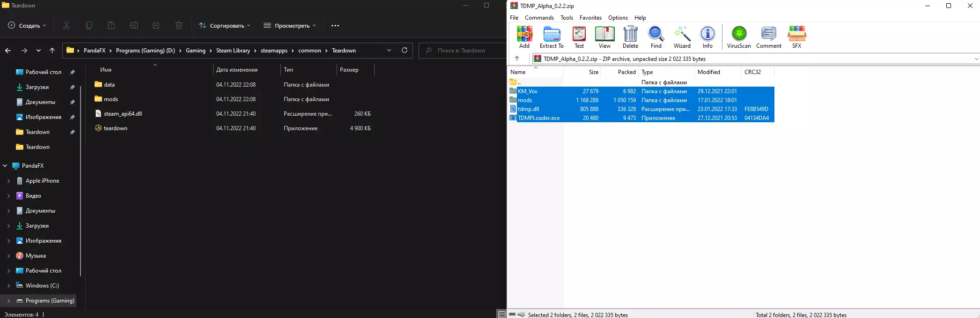The height and width of the screenshot is (318, 980).
Task: Open the Find tool in WinRAR
Action: pyautogui.click(x=656, y=37)
